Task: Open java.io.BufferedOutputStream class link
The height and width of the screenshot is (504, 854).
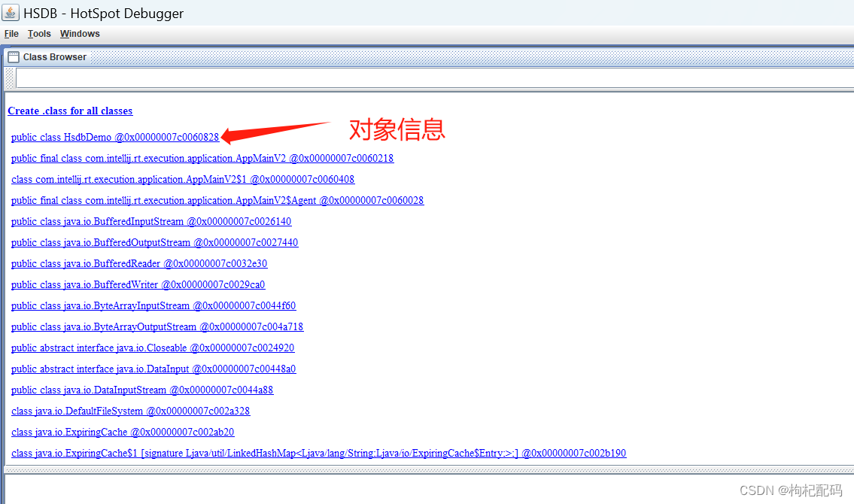Action: click(155, 242)
